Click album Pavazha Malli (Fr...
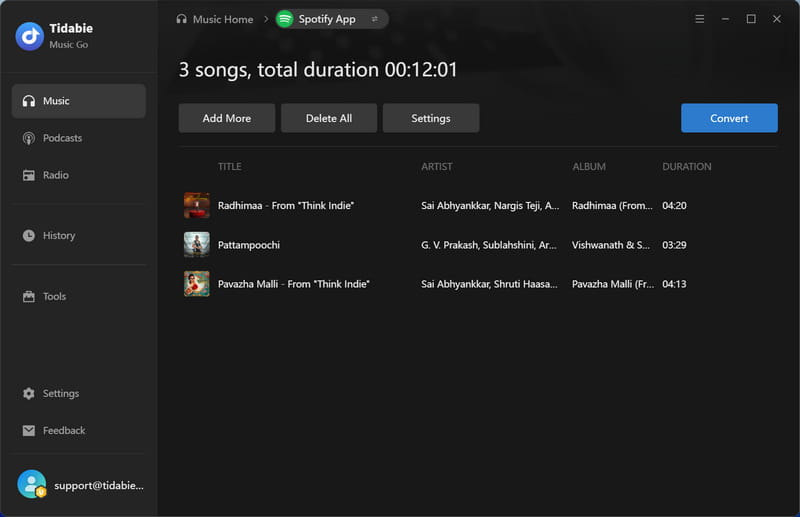The image size is (800, 517). (613, 284)
